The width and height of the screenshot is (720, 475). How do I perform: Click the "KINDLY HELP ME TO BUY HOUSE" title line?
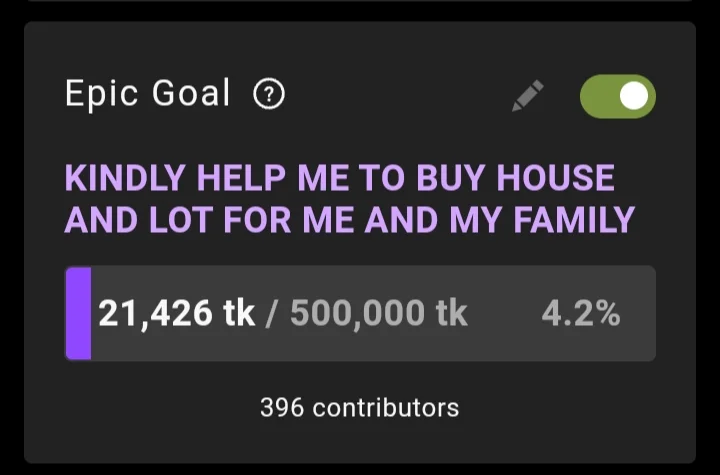tap(339, 179)
